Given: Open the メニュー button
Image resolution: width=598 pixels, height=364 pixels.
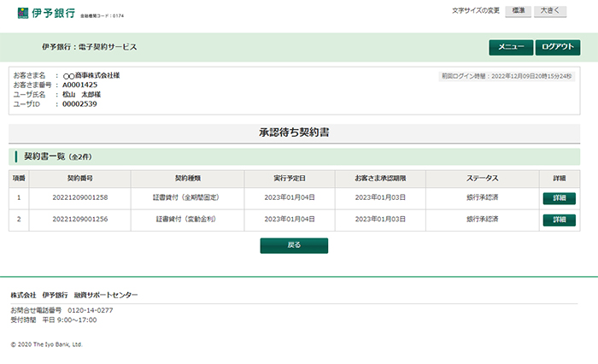Looking at the screenshot, I should click(x=511, y=47).
